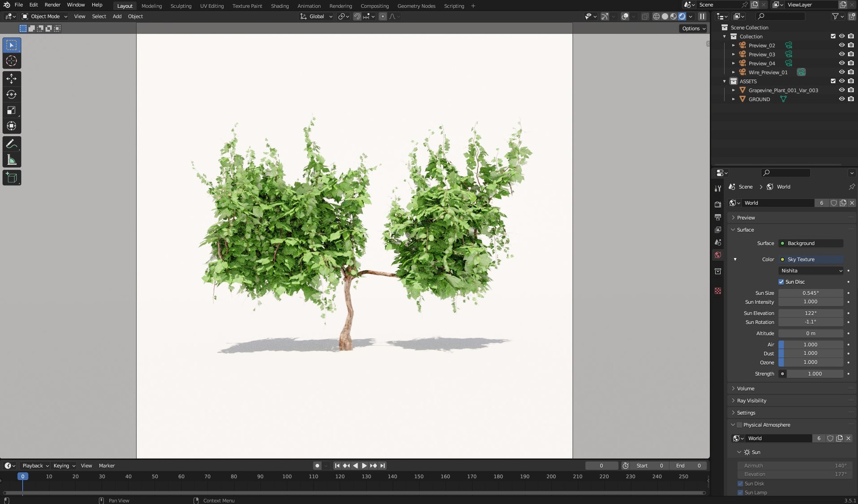Choose the Move tool
Viewport: 858px width, 504px height.
pos(12,79)
